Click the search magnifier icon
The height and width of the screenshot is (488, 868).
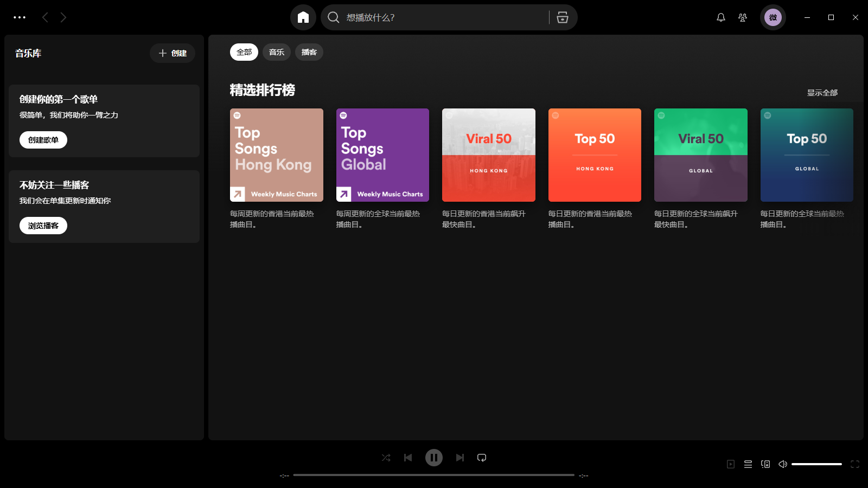pos(333,17)
